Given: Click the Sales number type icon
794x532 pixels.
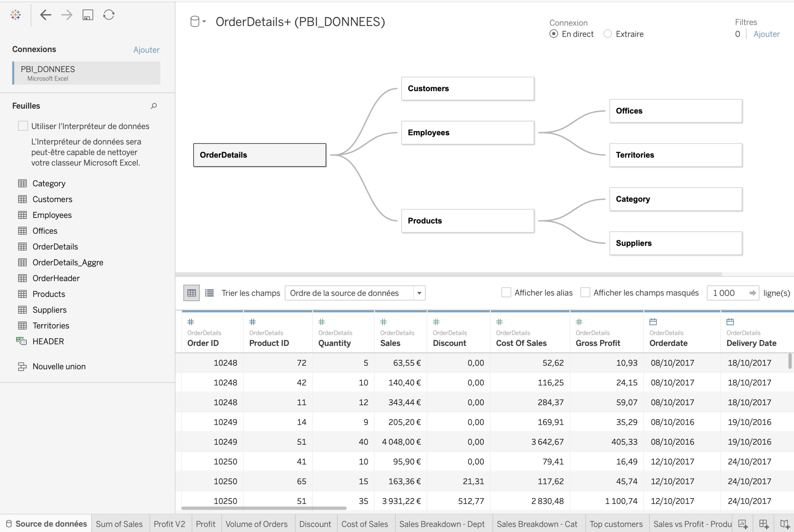Looking at the screenshot, I should pyautogui.click(x=383, y=322).
